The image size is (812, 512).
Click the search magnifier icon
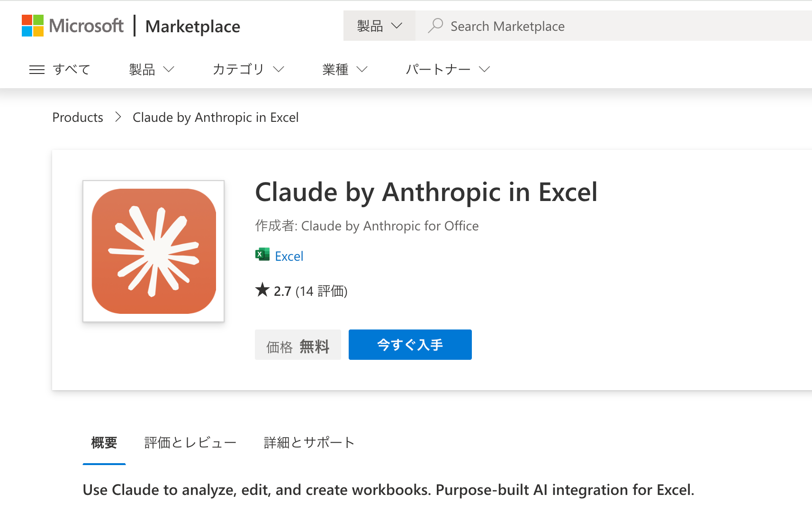point(435,26)
